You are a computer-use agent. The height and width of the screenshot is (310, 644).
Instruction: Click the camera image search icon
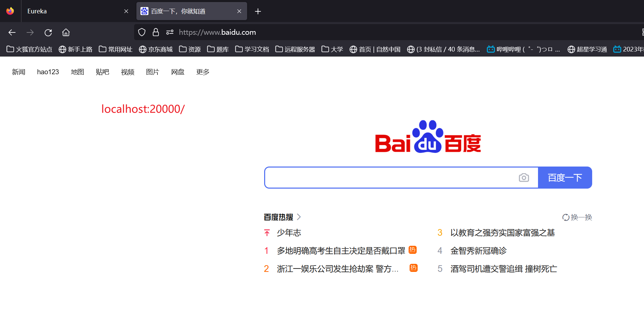point(524,178)
